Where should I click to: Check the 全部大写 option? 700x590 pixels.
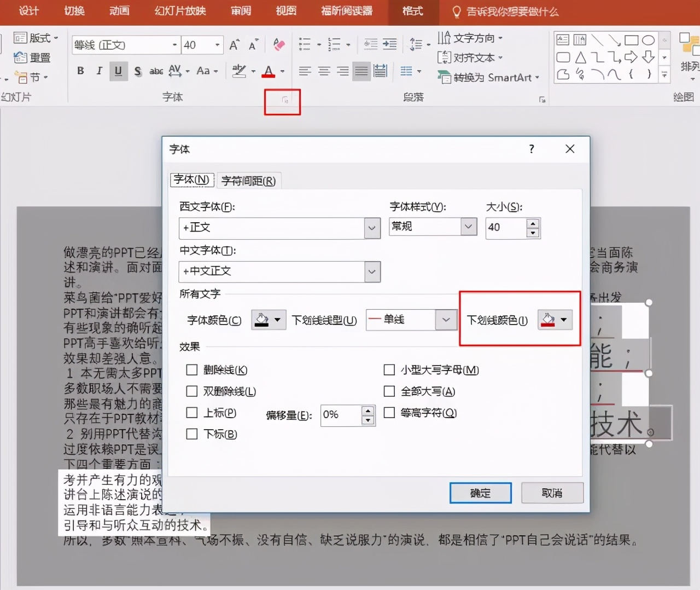389,391
